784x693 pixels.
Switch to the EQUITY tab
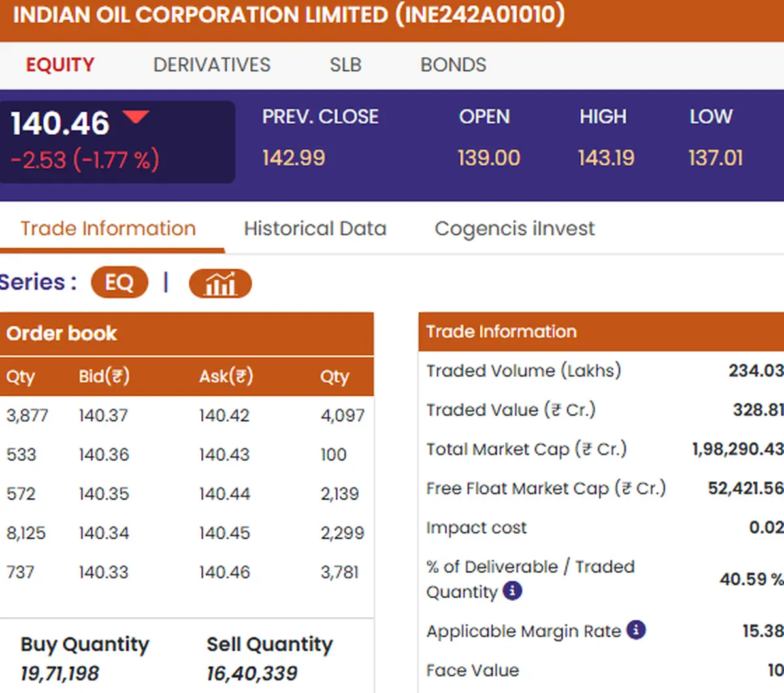[x=60, y=65]
